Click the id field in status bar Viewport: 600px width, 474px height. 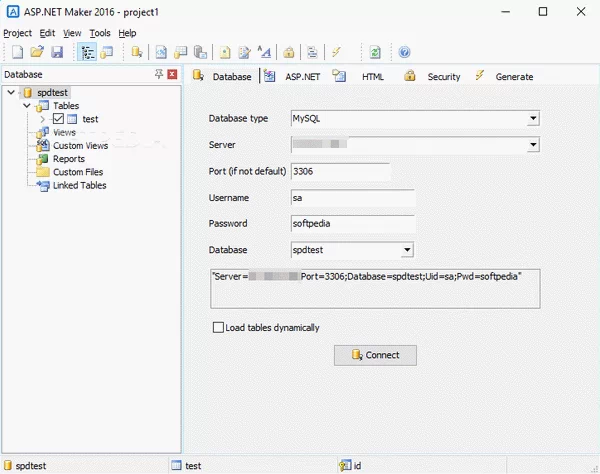357,466
